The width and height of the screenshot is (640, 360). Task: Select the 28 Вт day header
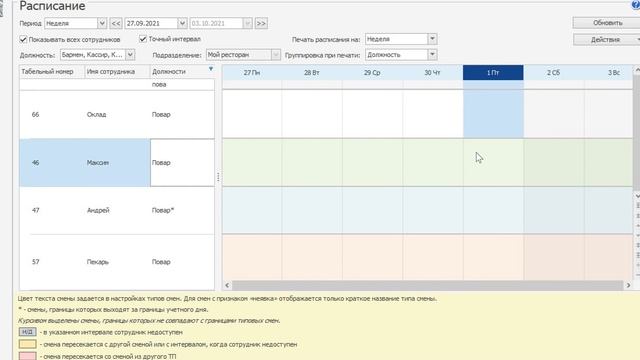(312, 73)
